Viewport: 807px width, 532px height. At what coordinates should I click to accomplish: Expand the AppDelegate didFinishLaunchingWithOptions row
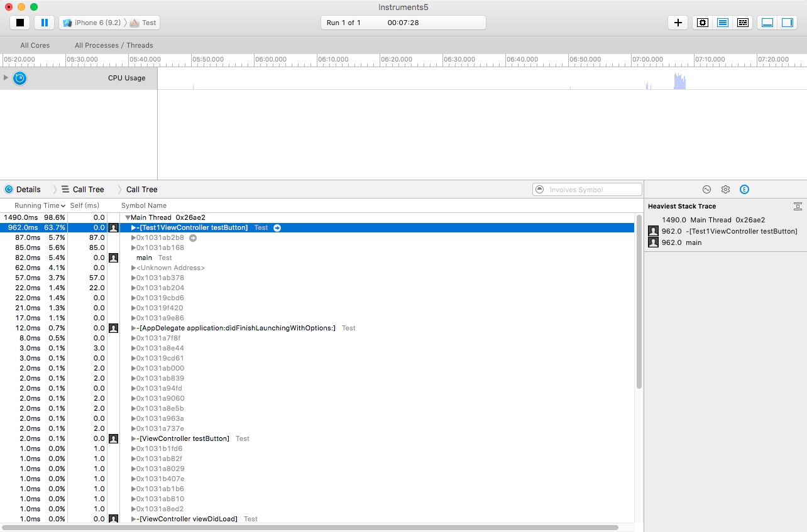pos(134,328)
